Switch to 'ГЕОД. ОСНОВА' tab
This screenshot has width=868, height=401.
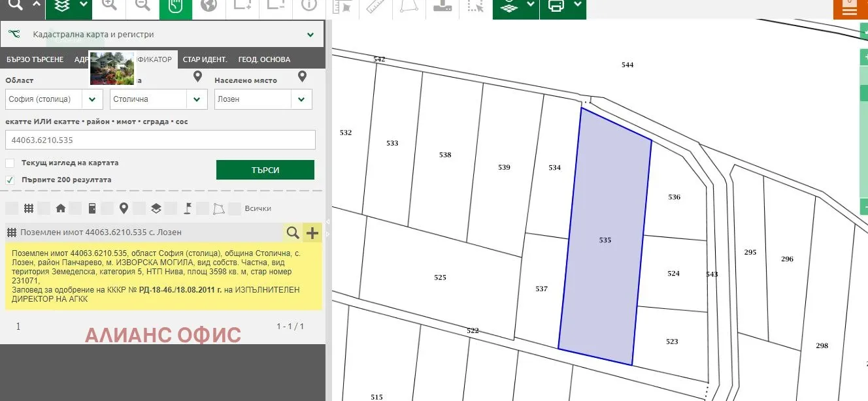point(264,59)
